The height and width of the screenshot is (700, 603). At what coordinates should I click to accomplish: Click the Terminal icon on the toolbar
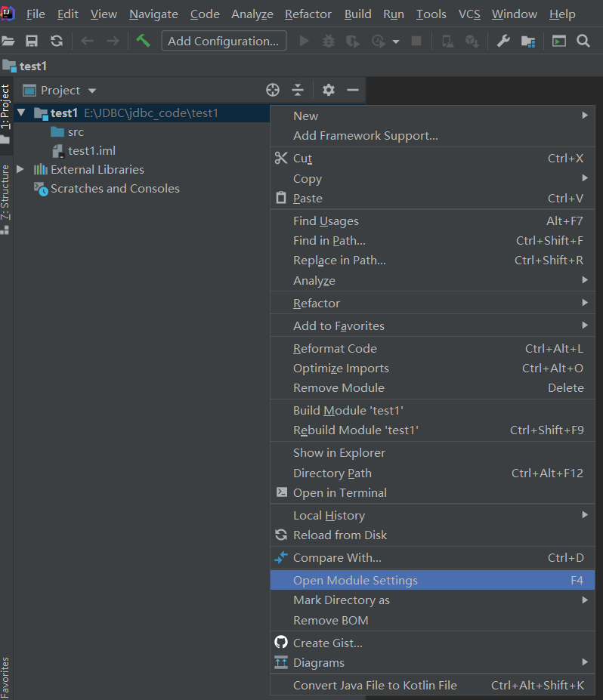[x=560, y=41]
